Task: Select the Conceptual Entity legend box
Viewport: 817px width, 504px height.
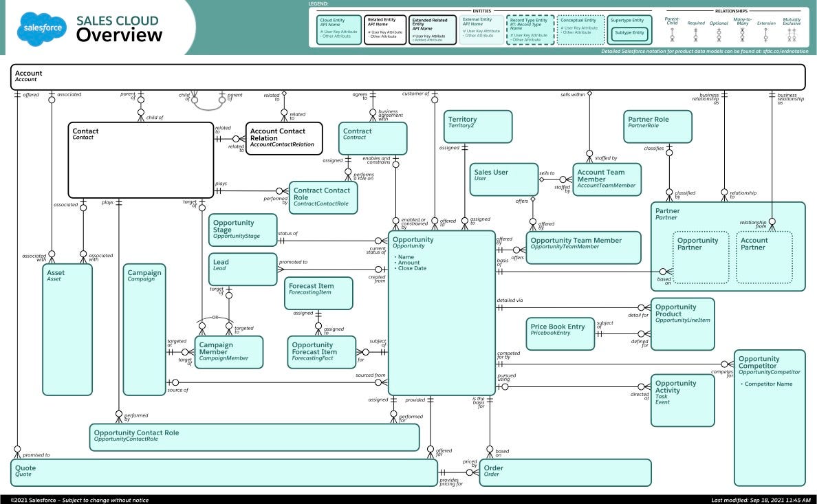Action: point(581,30)
